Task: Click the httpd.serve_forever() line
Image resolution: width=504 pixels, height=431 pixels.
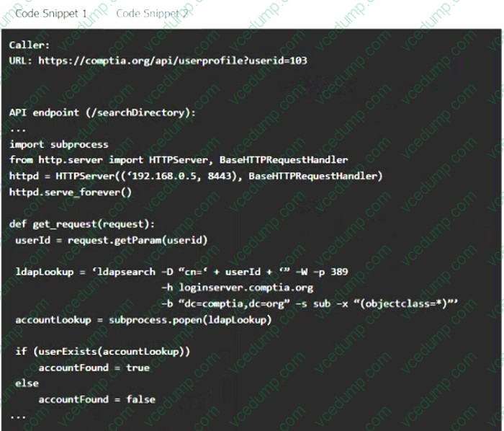Action: [71, 192]
